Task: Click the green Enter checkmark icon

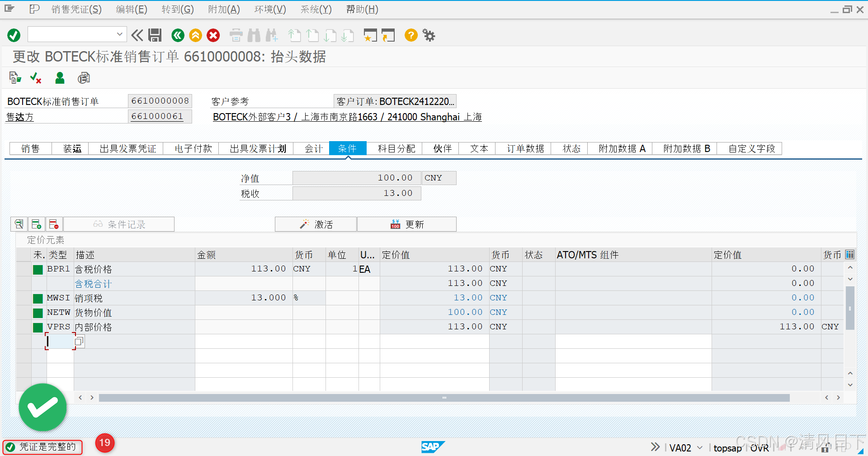Action: tap(14, 35)
